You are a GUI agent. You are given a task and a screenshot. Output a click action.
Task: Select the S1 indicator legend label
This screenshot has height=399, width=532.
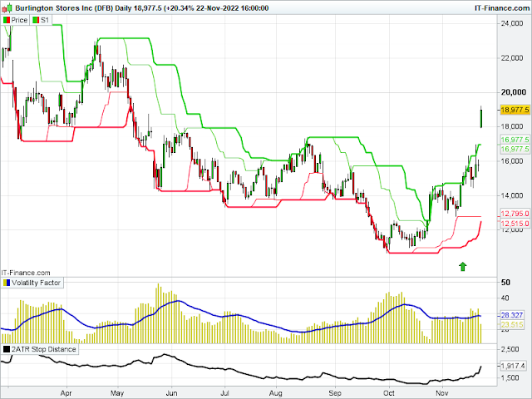45,20
